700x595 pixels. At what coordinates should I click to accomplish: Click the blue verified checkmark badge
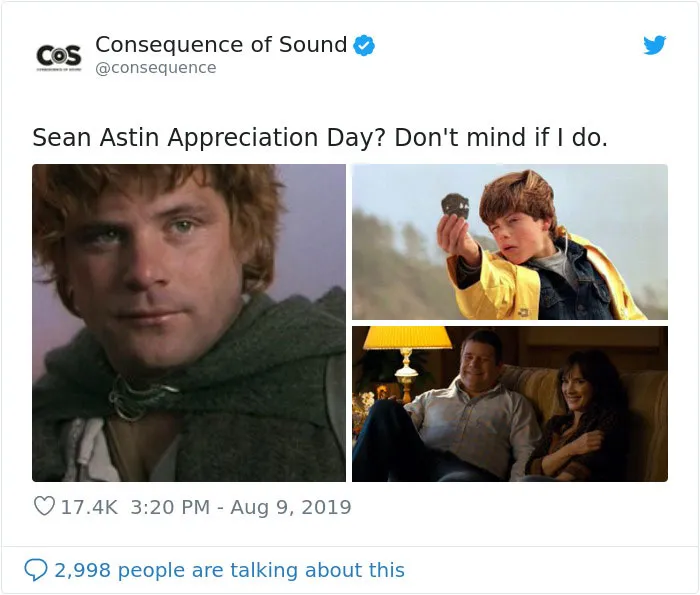tap(364, 45)
